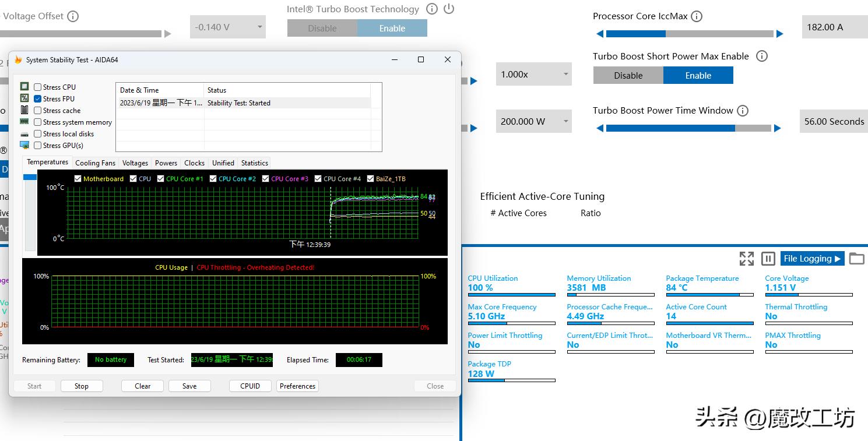Switch to the Statistics tab
Viewport: 868px width, 441px height.
point(254,163)
